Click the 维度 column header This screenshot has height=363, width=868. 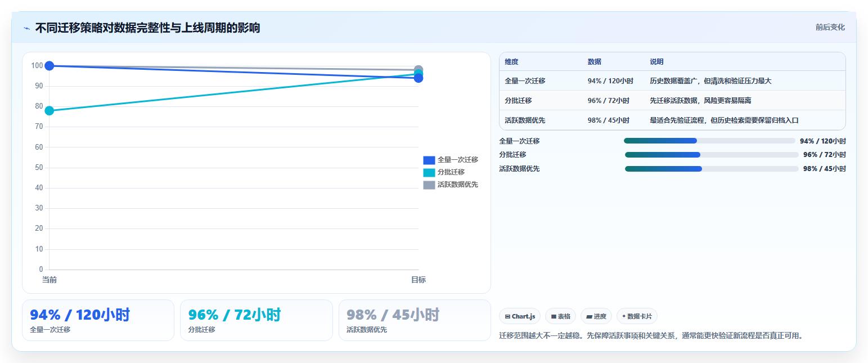(511, 61)
